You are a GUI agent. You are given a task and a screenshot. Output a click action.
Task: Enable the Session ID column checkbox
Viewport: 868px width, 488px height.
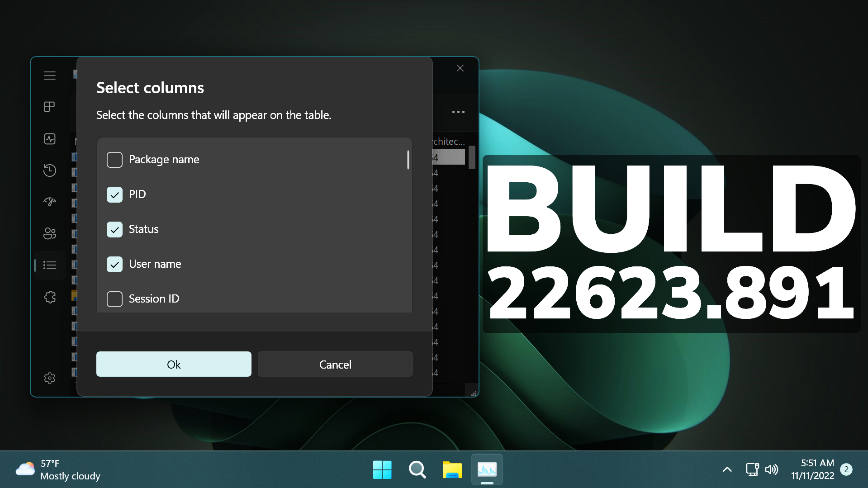click(114, 299)
